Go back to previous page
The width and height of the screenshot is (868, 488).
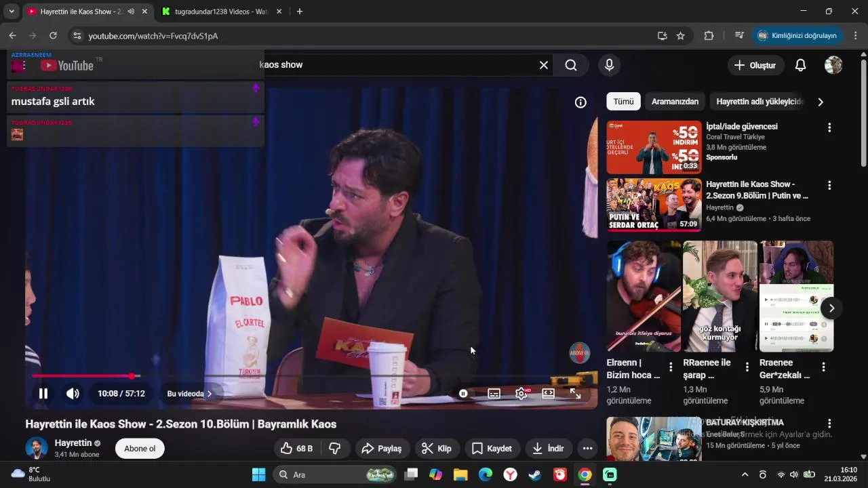pos(12,36)
